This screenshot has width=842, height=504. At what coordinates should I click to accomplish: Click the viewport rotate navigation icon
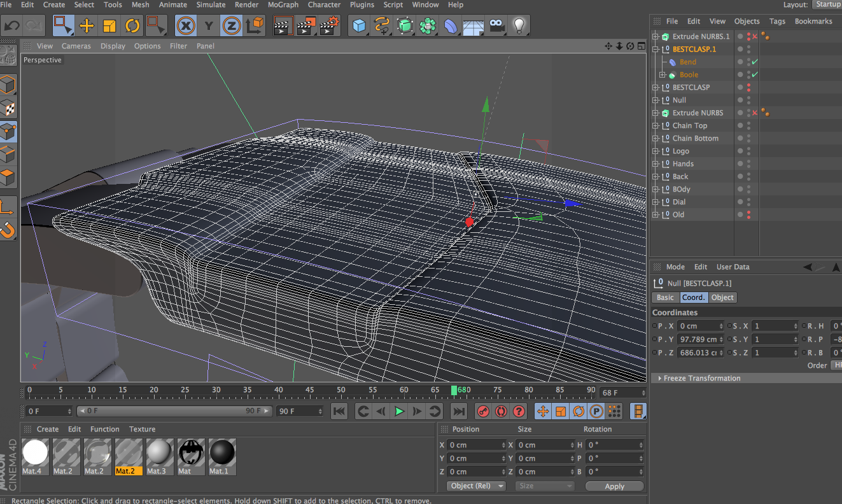coord(630,46)
